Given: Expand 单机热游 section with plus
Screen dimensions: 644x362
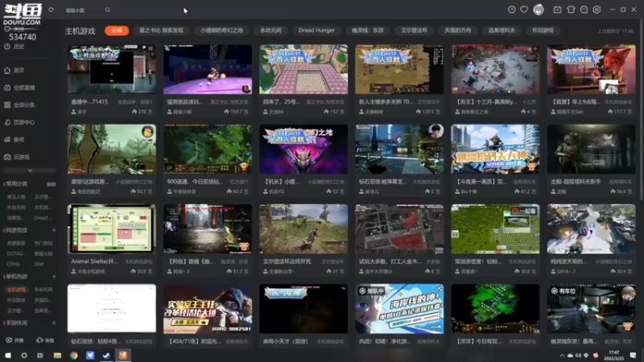Looking at the screenshot, I should point(54,277).
